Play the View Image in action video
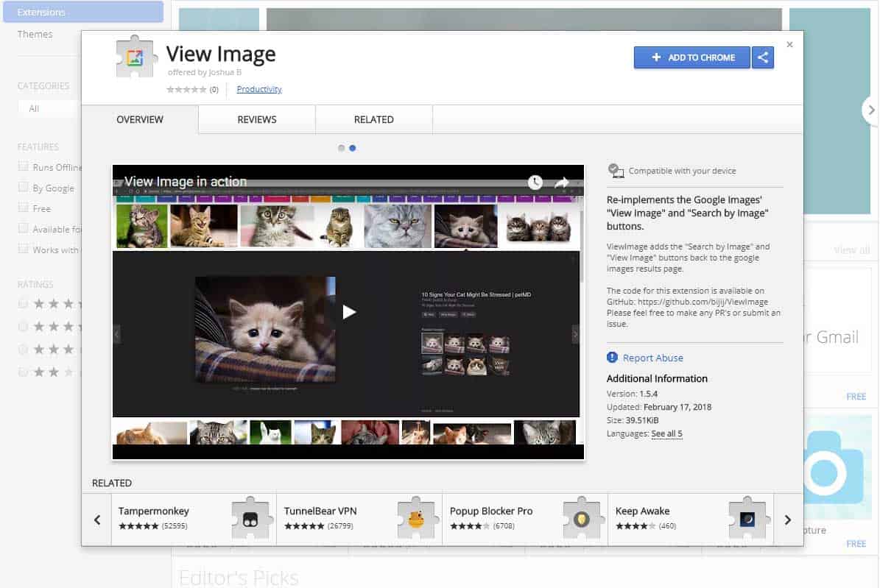 coord(348,312)
